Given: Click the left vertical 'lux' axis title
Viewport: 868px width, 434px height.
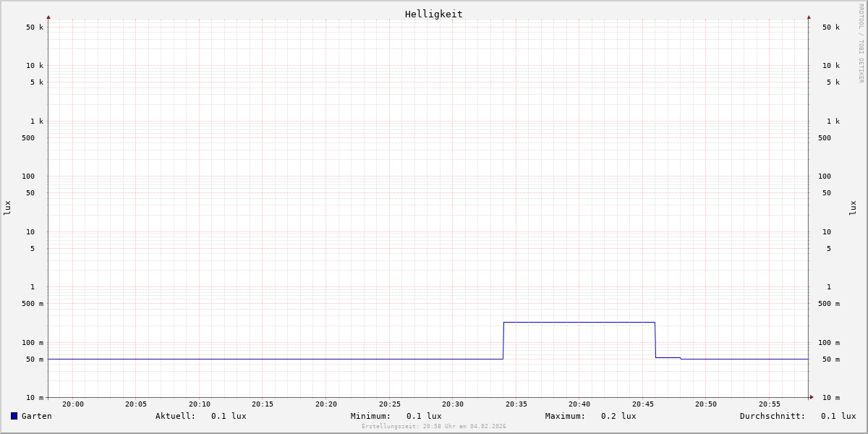Looking at the screenshot, I should tap(7, 208).
